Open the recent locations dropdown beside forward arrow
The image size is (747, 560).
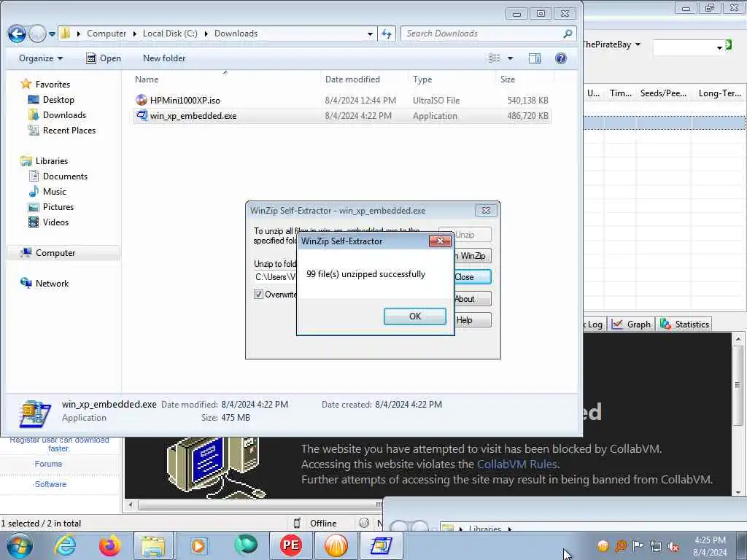click(x=52, y=34)
